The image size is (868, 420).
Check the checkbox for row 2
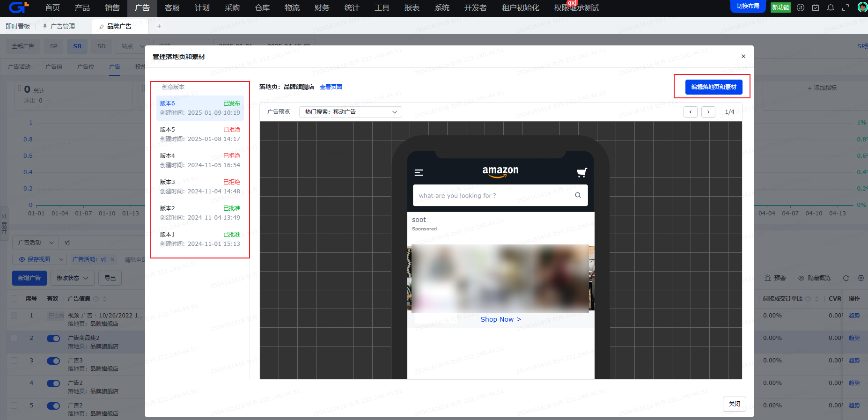[14, 338]
